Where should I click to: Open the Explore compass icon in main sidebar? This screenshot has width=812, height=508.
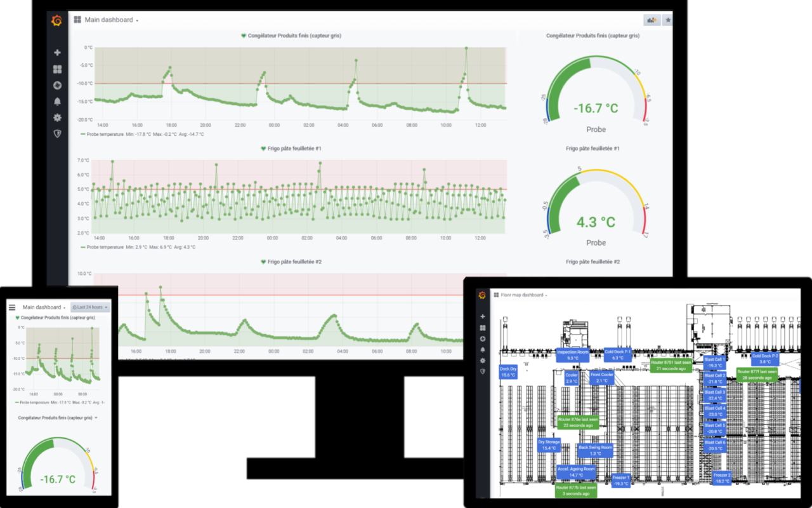[57, 85]
